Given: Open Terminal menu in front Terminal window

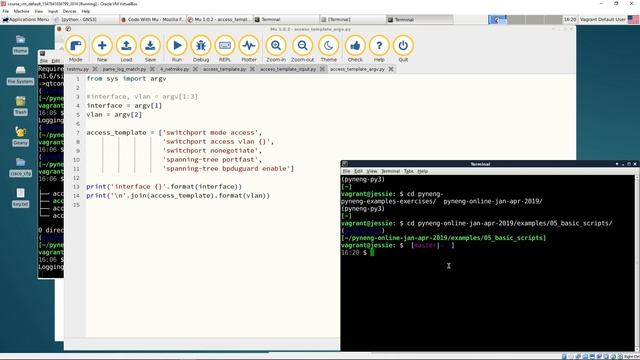Looking at the screenshot, I should point(390,171).
